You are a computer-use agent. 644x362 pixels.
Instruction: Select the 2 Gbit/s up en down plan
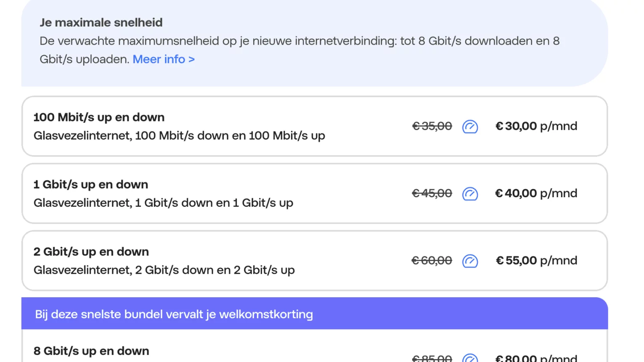coord(91,252)
